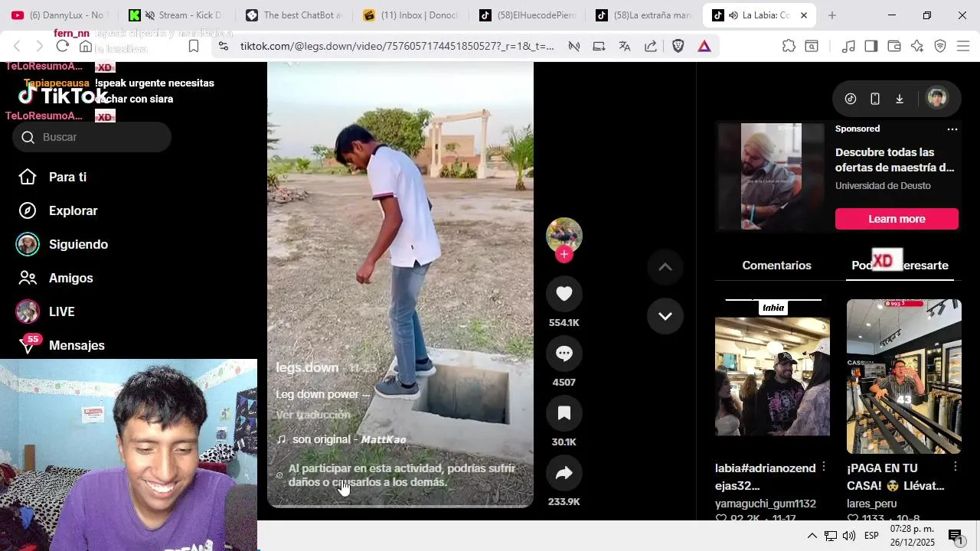
Task: Click the reader speed icon in address bar
Action: point(573,47)
